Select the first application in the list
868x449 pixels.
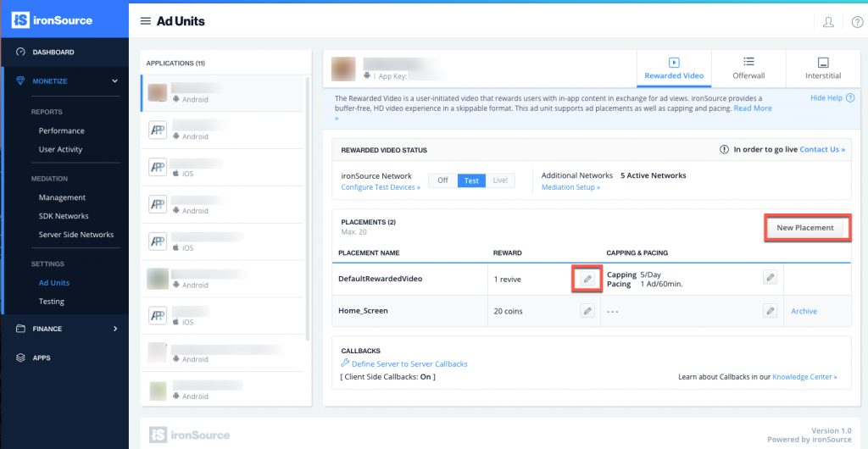[222, 93]
